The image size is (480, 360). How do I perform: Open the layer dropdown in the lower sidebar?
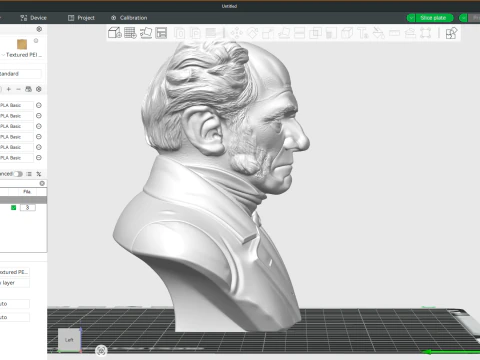click(15, 283)
